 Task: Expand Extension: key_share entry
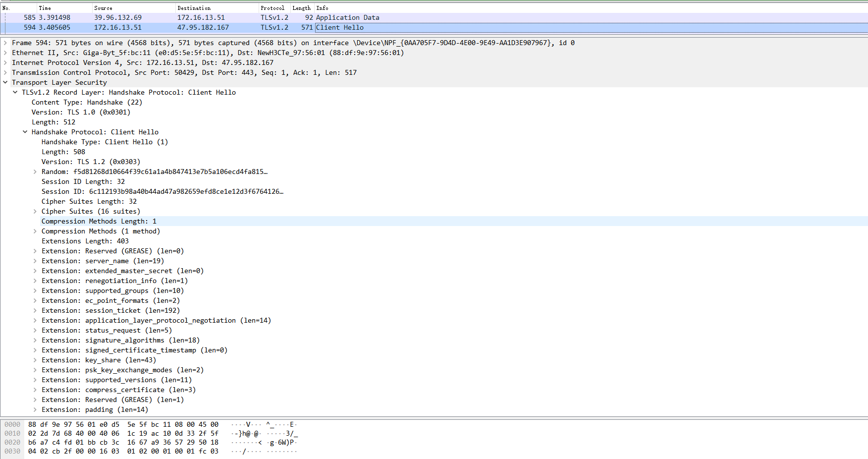[35, 360]
